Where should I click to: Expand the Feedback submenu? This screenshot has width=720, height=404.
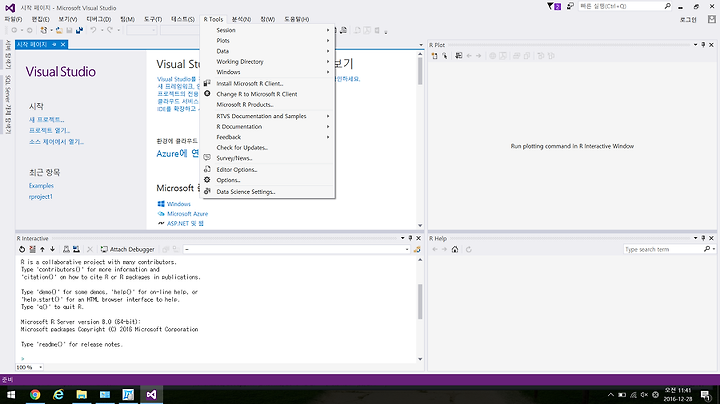point(268,137)
